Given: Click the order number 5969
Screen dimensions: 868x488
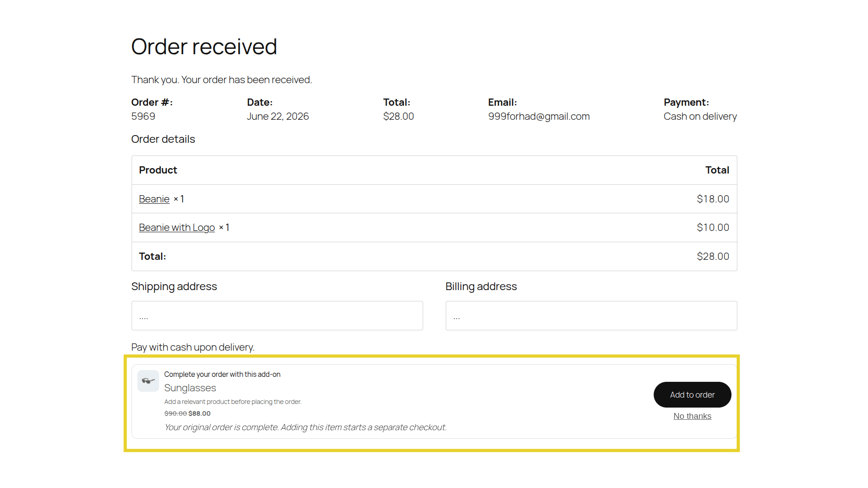Looking at the screenshot, I should [x=143, y=117].
